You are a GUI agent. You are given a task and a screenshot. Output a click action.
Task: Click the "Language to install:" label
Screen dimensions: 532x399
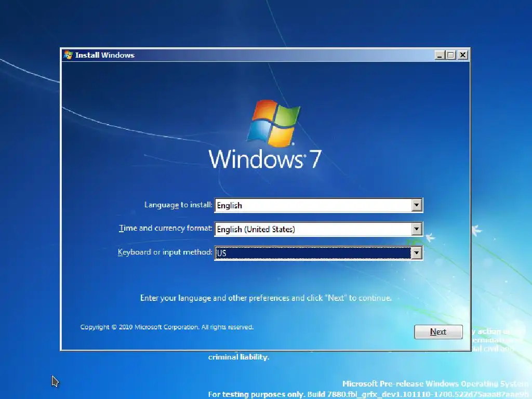click(178, 205)
